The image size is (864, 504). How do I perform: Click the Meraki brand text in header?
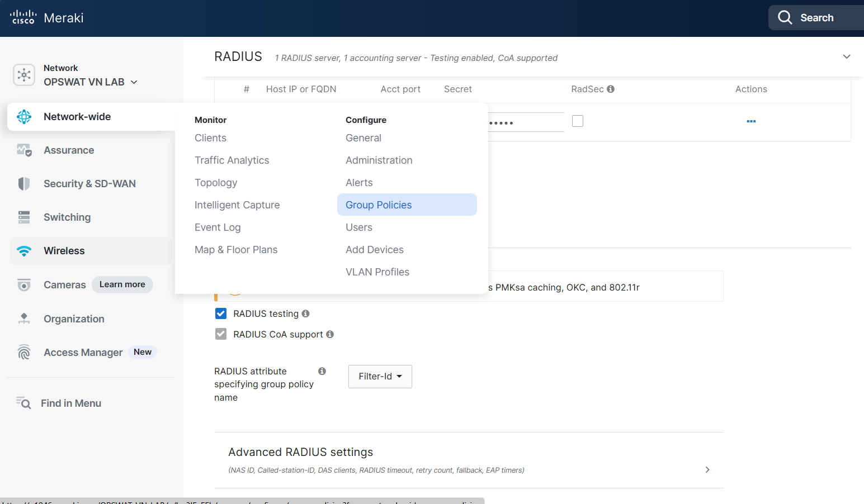coord(64,18)
